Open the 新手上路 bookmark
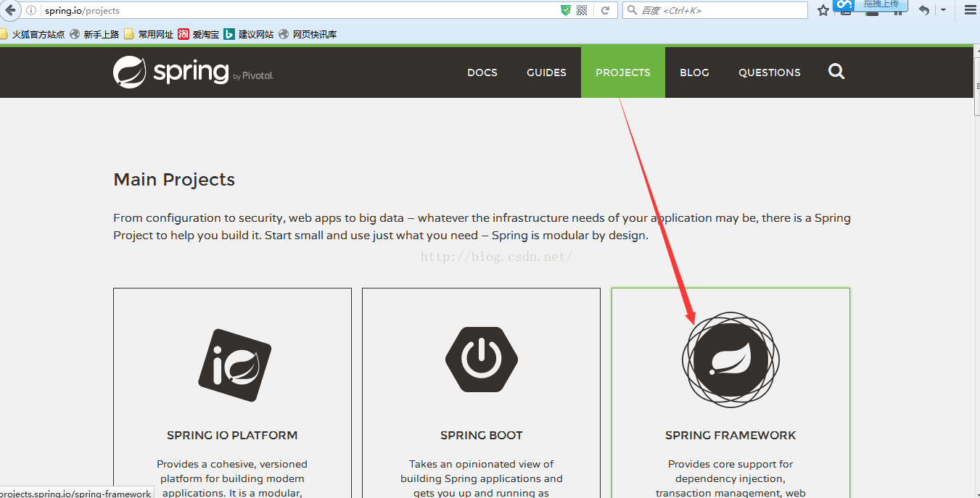 pyautogui.click(x=94, y=34)
